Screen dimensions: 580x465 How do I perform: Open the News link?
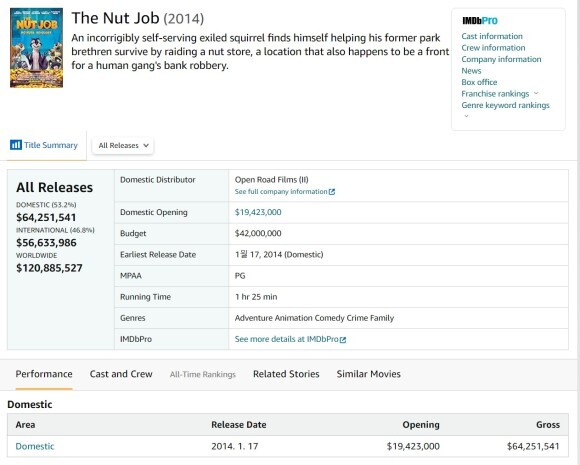(471, 71)
